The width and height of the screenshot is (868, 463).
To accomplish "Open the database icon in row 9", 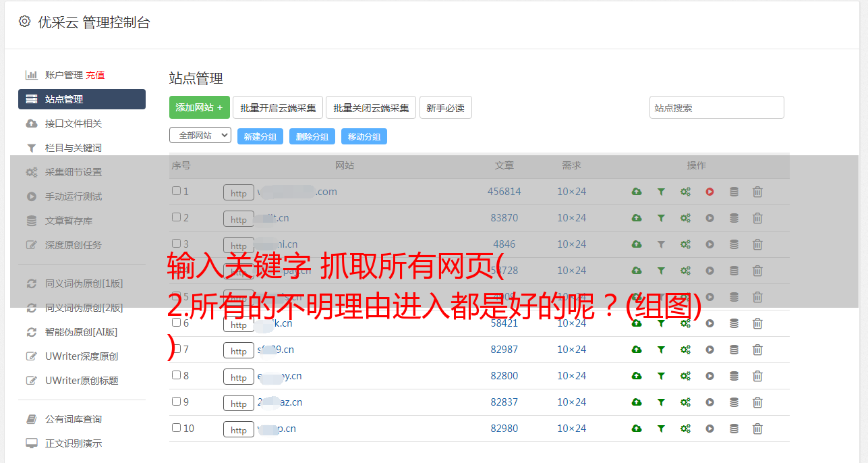I will click(734, 402).
